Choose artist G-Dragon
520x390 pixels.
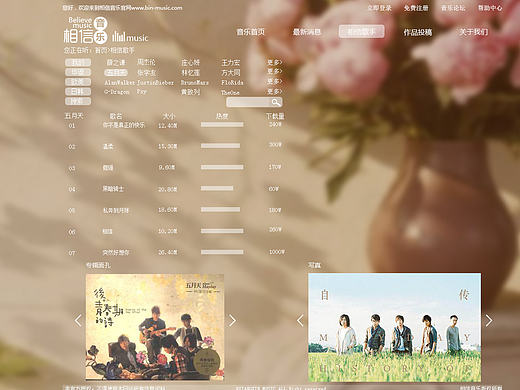[x=117, y=92]
